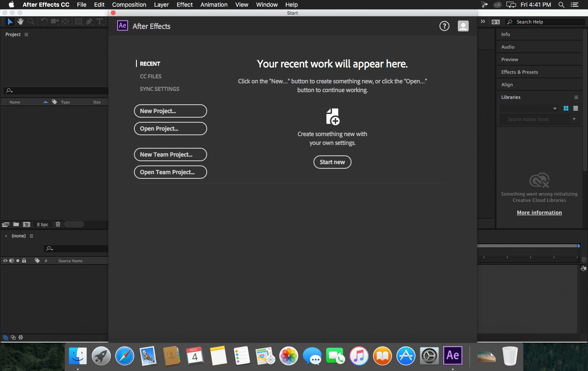The width and height of the screenshot is (588, 371).
Task: Open the Animation menu
Action: 214,5
